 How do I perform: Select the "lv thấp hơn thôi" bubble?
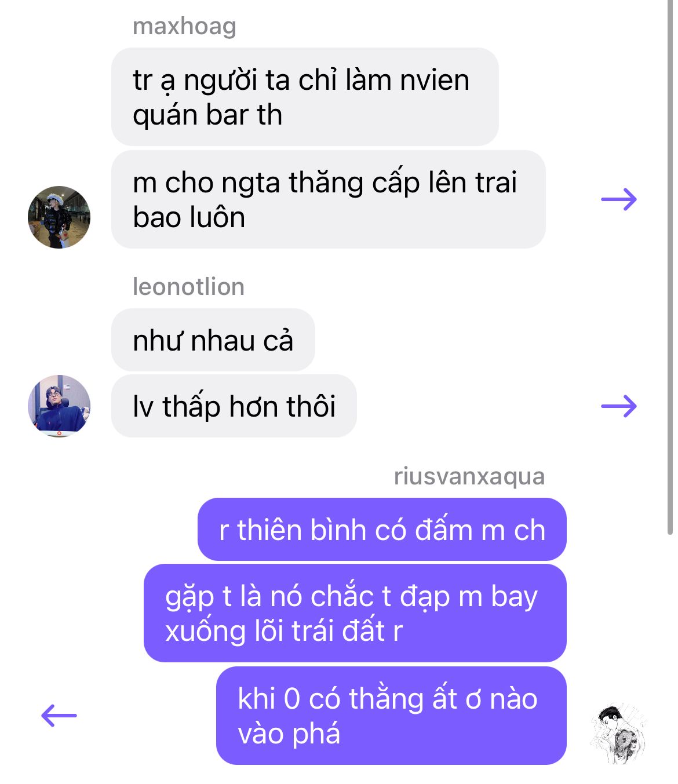[234, 406]
